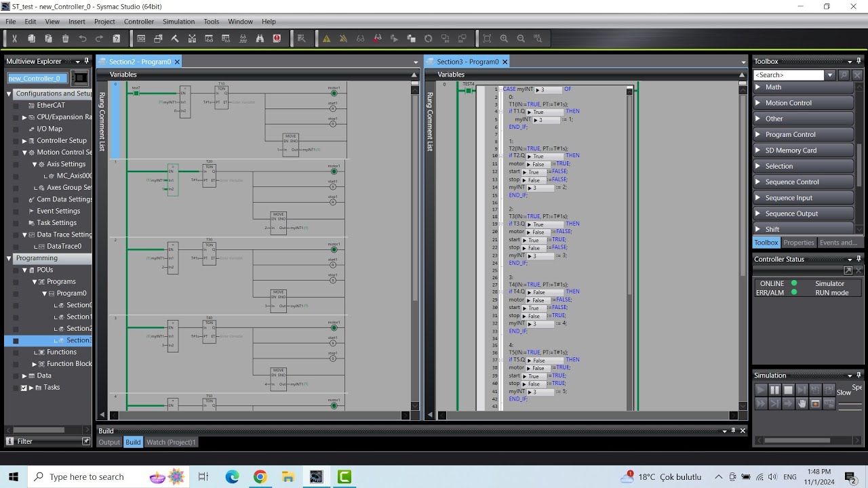
Task: Open the Toolbox search dropdown arrow
Action: tap(830, 75)
